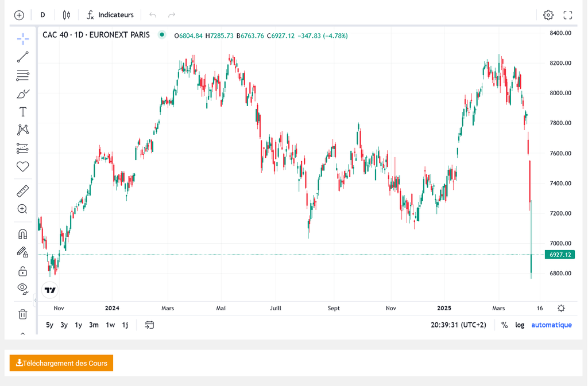Toggle stay in drawing mode pencil-lock

(x=23, y=252)
